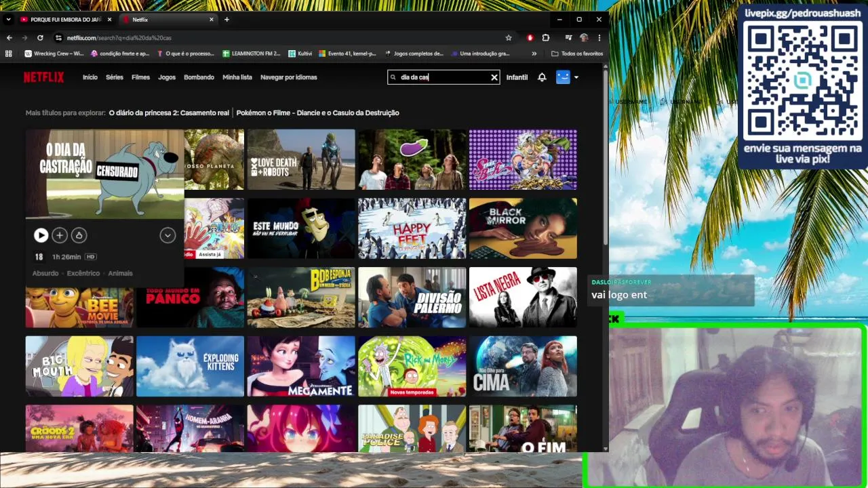This screenshot has height=488, width=868.
Task: Click the Excêntrico genre tag
Action: click(x=83, y=273)
